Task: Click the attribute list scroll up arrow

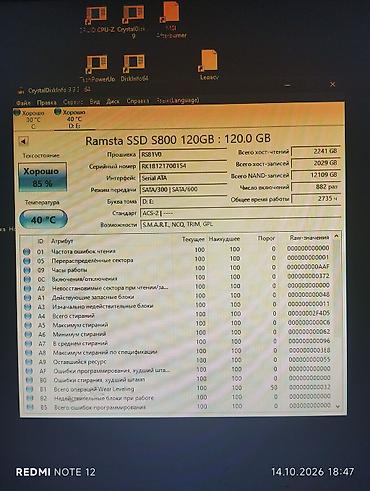Action: (336, 236)
